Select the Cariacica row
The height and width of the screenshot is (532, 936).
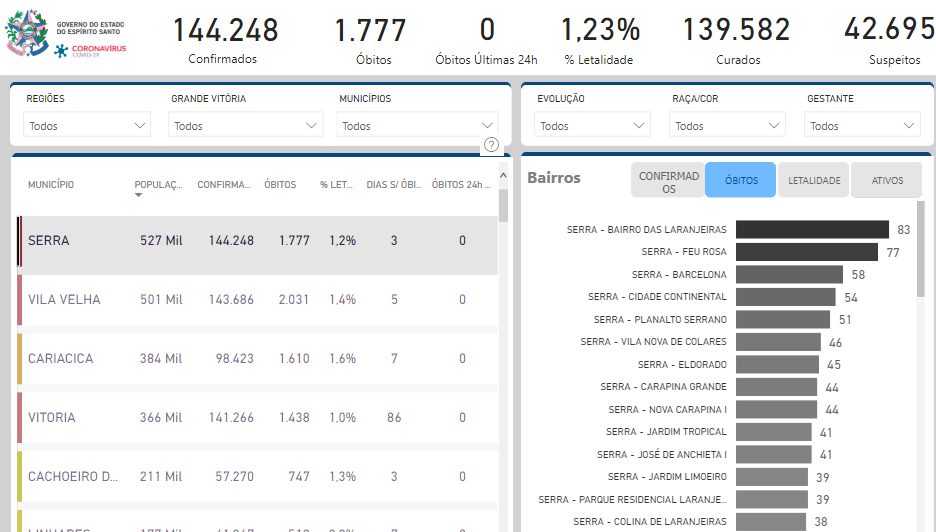[x=258, y=359]
